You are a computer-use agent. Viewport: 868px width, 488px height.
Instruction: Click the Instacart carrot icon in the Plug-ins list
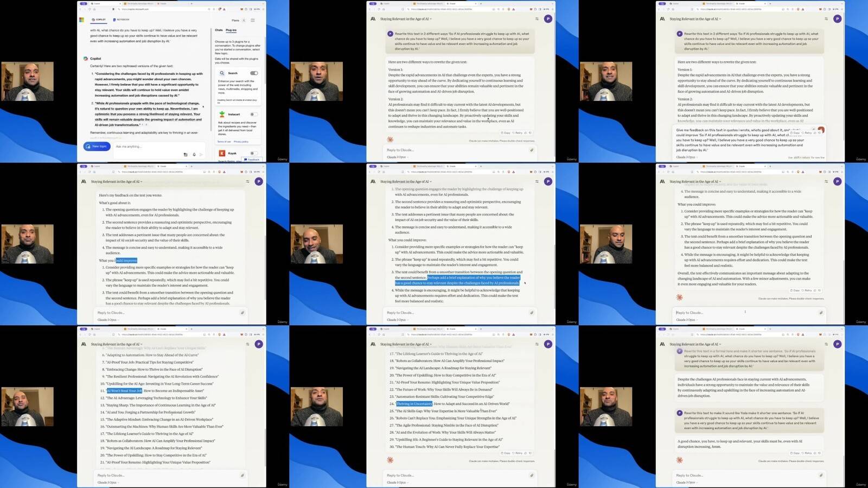(x=222, y=114)
